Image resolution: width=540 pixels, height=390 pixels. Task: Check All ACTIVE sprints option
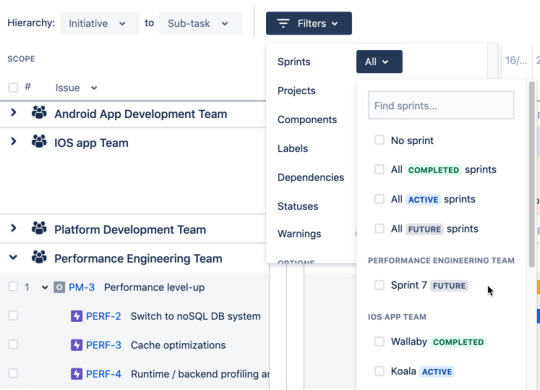click(x=379, y=199)
